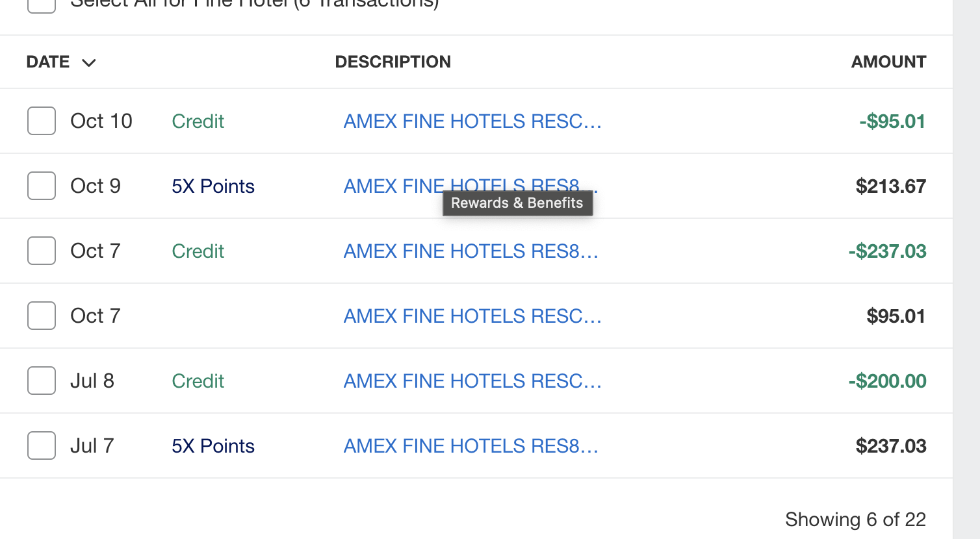
Task: Click the Credit label on Oct 10 row
Action: (x=198, y=121)
